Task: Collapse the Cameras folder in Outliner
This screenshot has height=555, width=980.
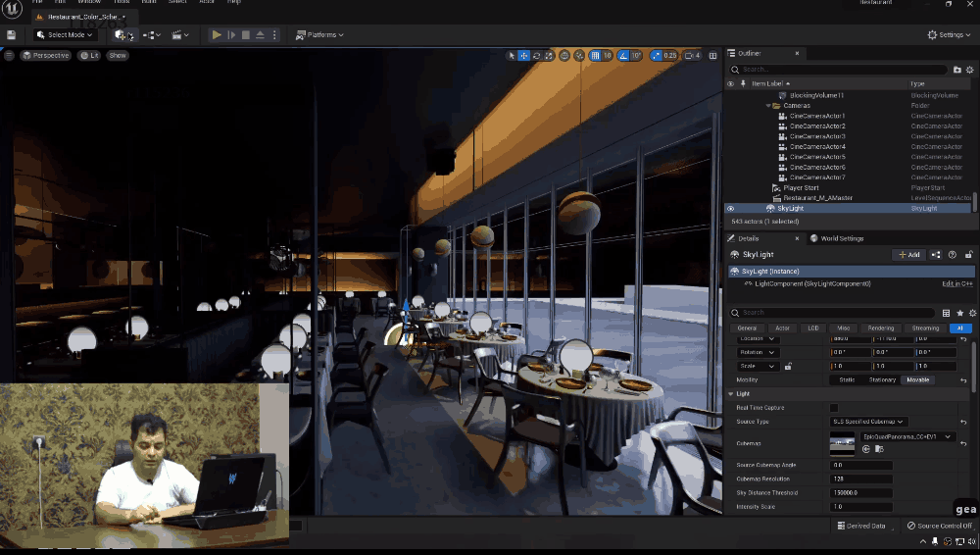Action: [767, 106]
